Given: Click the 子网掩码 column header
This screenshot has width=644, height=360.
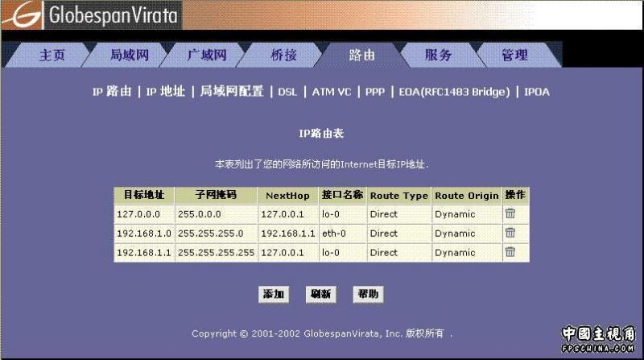Looking at the screenshot, I should [216, 195].
